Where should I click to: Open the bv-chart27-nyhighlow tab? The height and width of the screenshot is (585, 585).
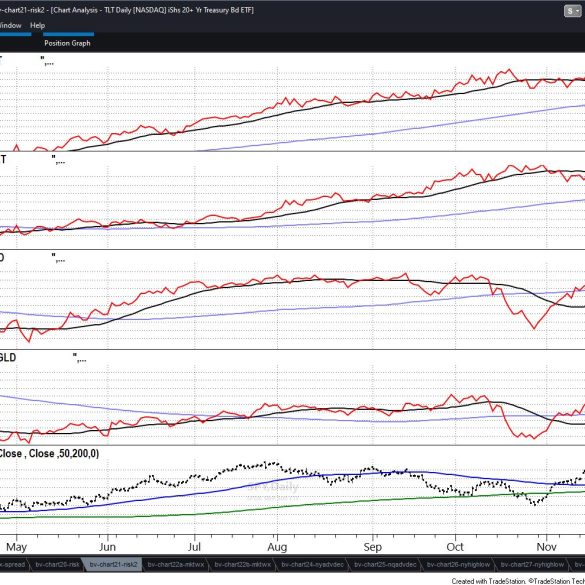coord(532,564)
